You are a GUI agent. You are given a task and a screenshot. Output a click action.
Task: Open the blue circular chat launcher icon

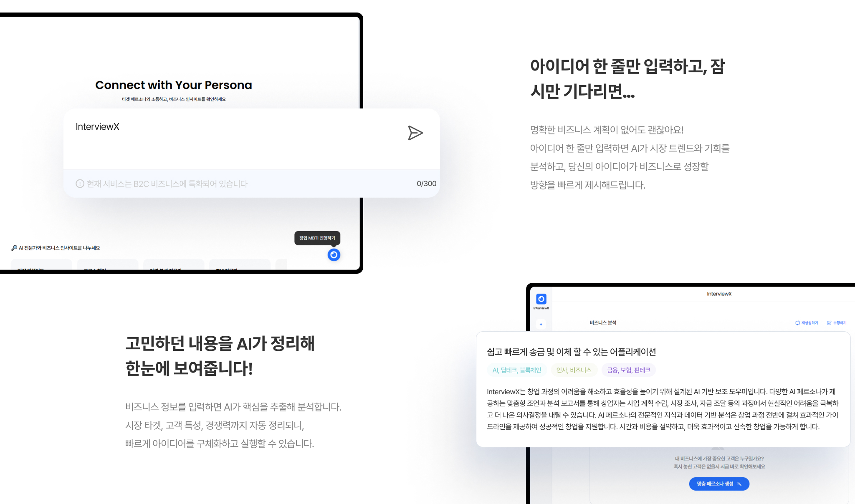click(x=334, y=255)
